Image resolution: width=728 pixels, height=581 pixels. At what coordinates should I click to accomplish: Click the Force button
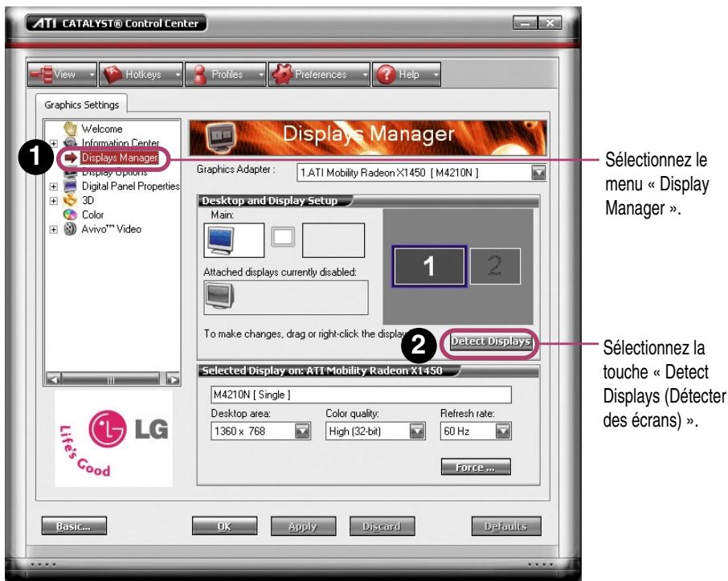pyautogui.click(x=476, y=467)
